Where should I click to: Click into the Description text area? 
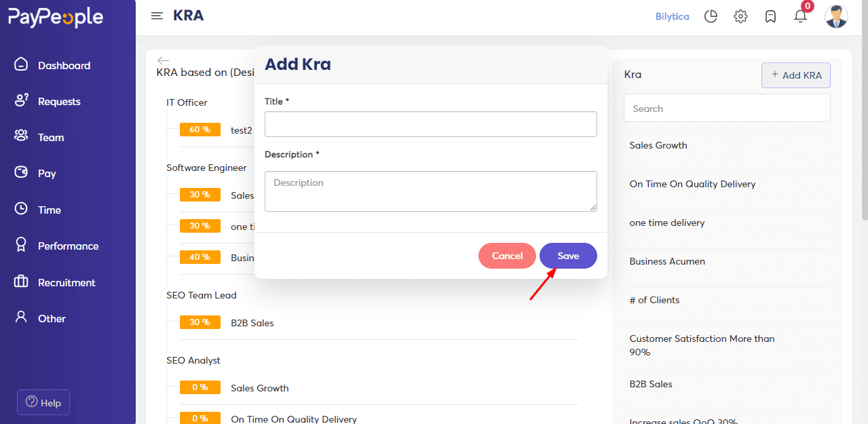tap(431, 191)
